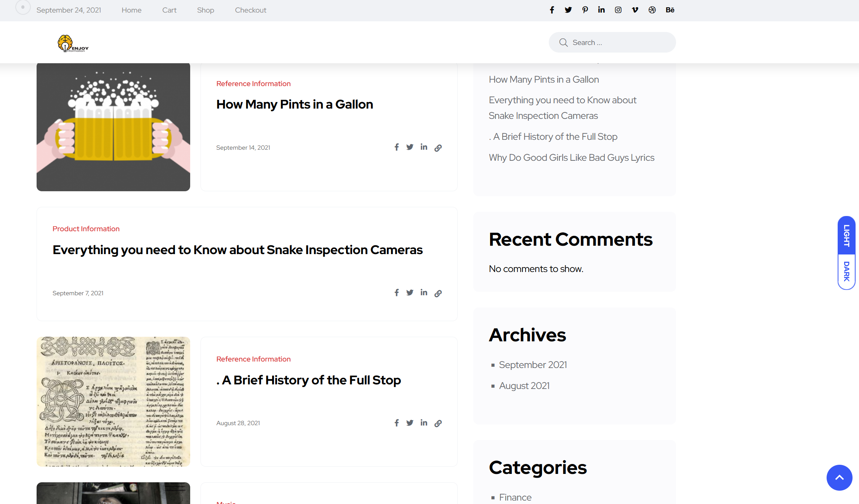Viewport: 859px width, 504px height.
Task: Open sidebar link about Snake Inspection Cameras
Action: (563, 108)
